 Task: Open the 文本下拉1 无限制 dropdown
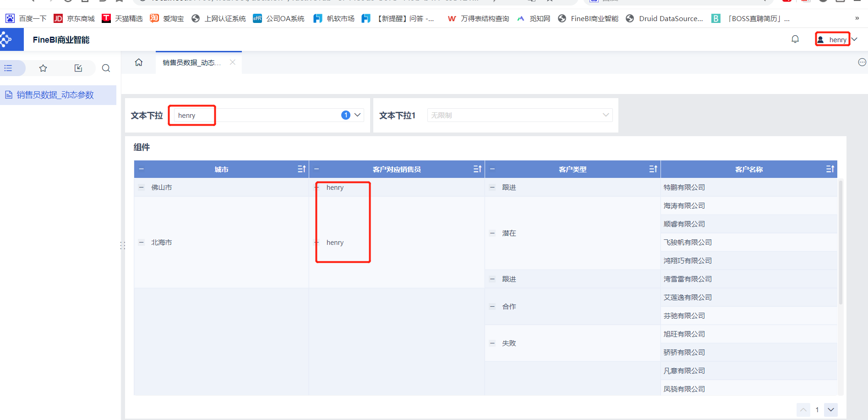point(520,115)
